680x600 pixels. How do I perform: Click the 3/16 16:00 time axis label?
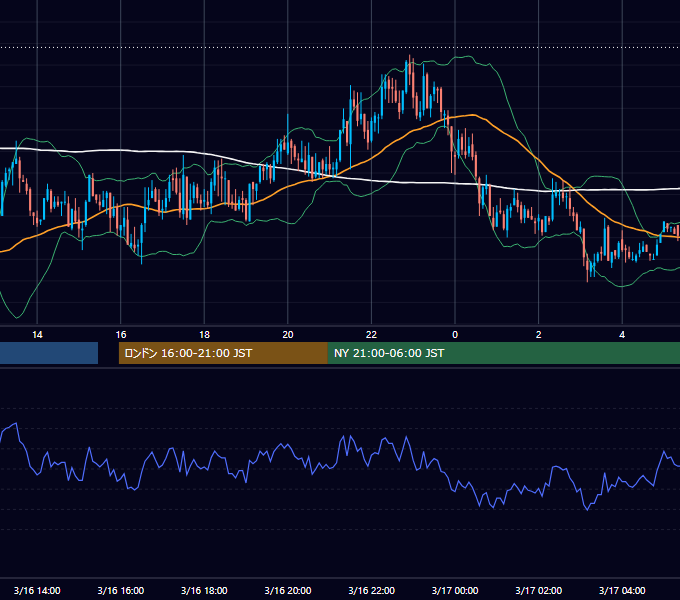point(121,590)
